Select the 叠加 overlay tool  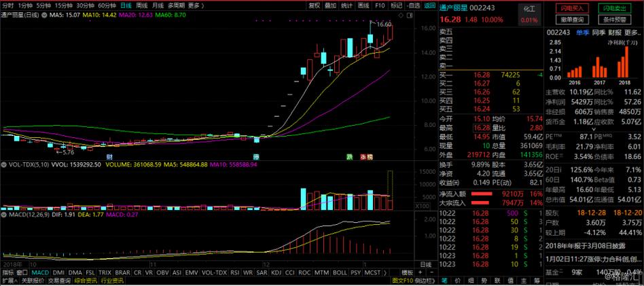[331, 5]
